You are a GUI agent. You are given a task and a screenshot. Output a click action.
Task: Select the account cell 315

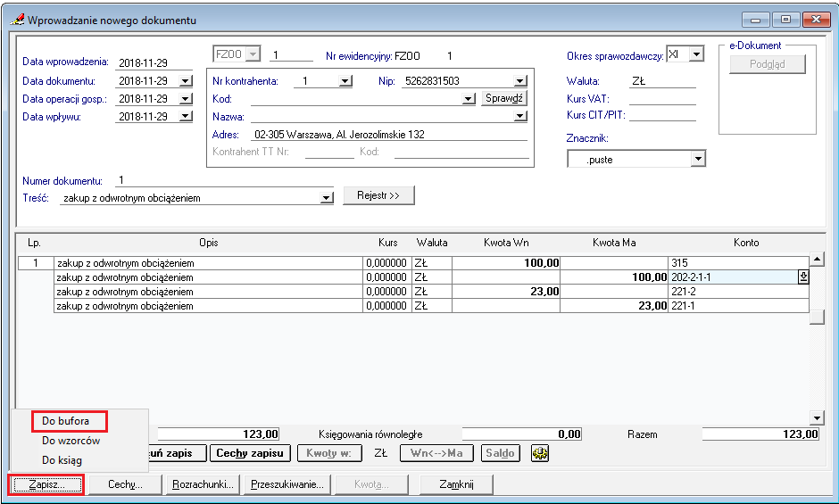point(738,262)
